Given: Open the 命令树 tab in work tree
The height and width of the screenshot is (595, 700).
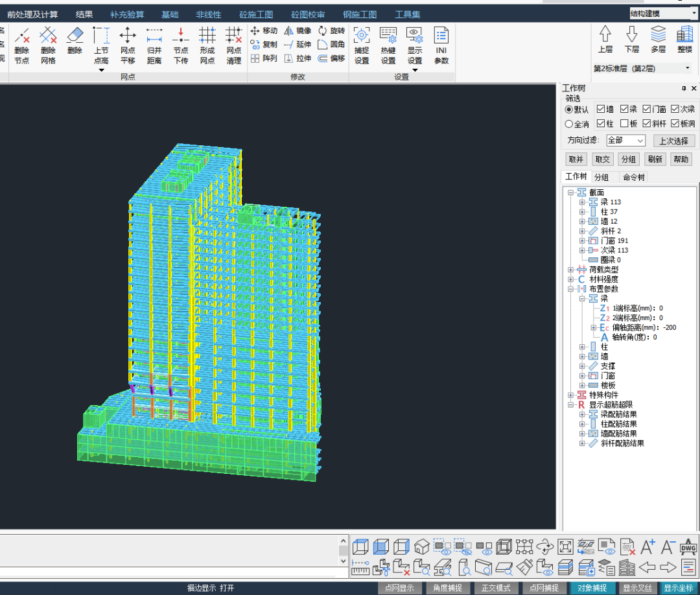Looking at the screenshot, I should tap(633, 177).
